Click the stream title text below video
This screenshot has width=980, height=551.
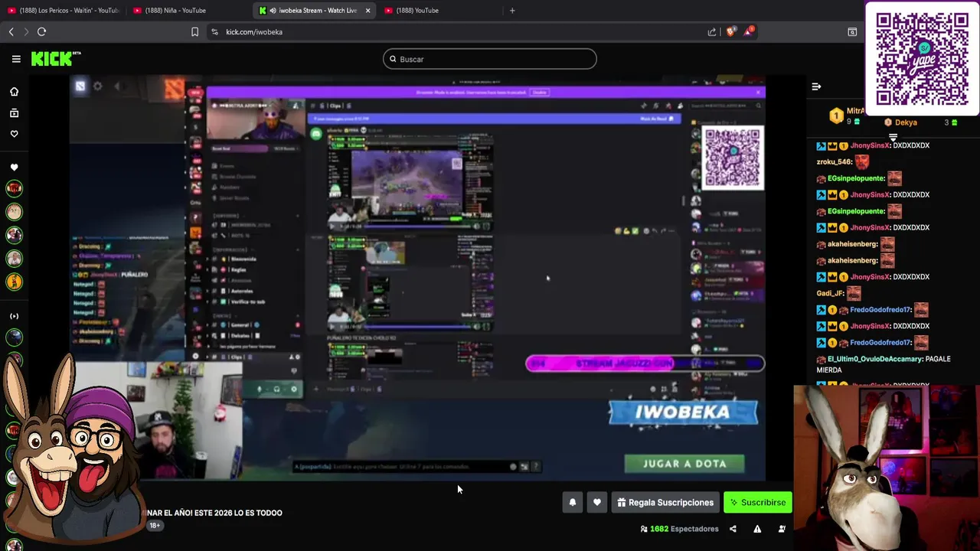pyautogui.click(x=212, y=513)
